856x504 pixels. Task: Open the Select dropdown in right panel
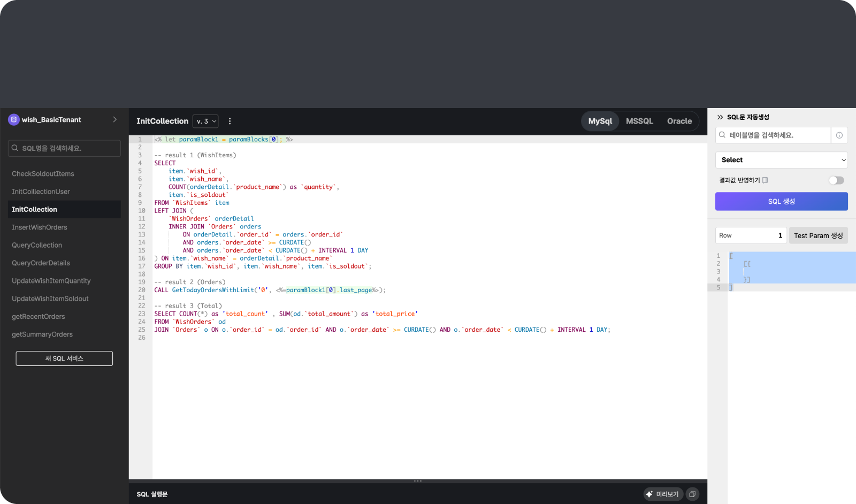point(781,160)
